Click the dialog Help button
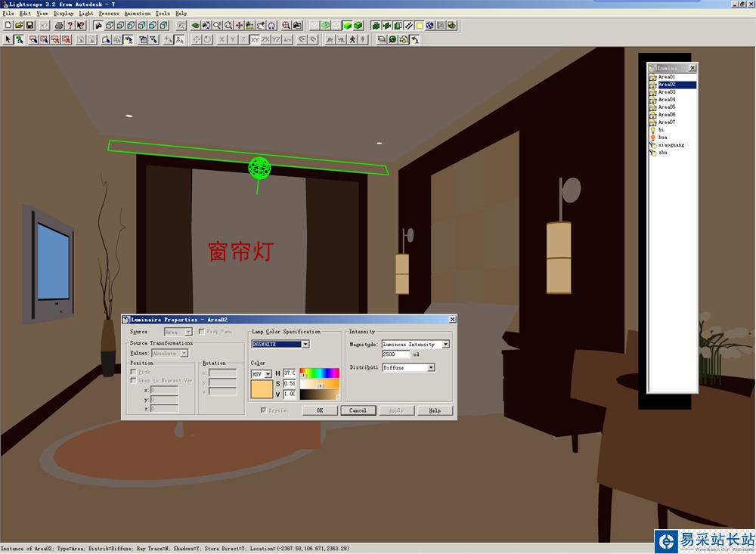Image resolution: width=756 pixels, height=554 pixels. click(435, 410)
